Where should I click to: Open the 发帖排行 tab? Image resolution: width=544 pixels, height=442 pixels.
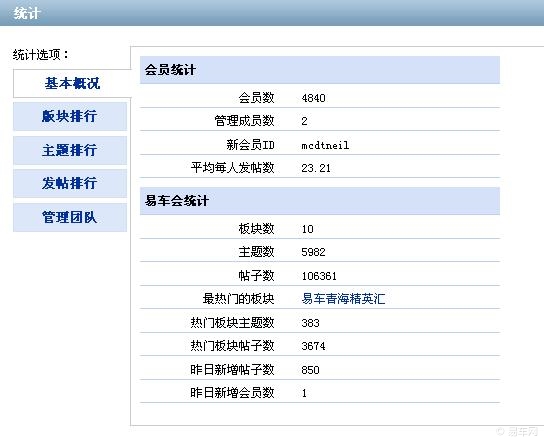(70, 183)
